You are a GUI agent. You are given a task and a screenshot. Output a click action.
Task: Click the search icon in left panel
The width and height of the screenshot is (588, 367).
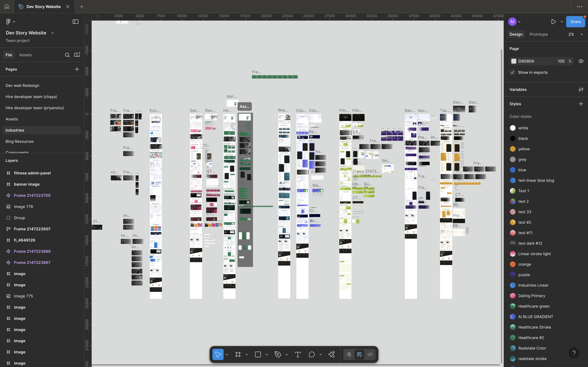click(67, 55)
